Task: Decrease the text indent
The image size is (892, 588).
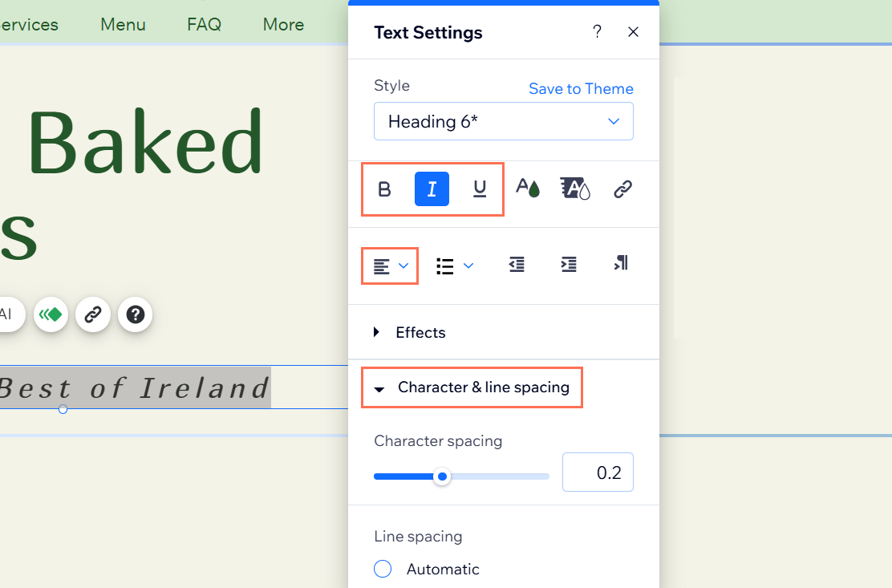Action: 517,265
